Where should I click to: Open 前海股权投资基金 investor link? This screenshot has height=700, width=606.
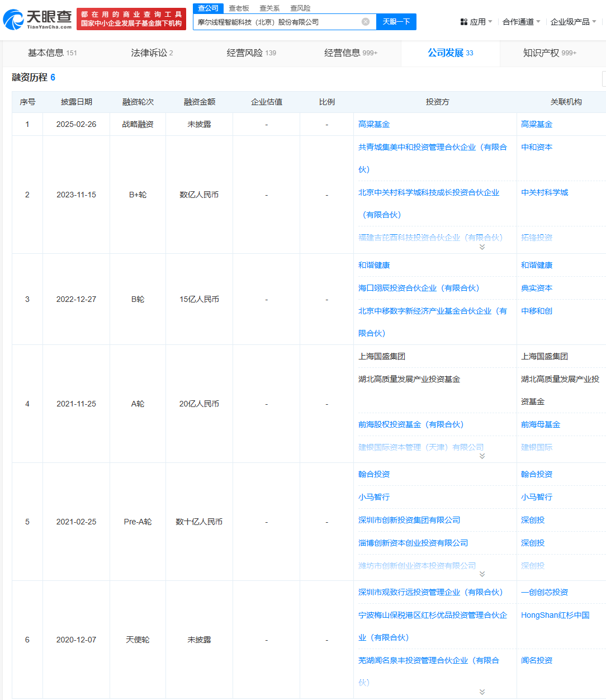point(411,424)
